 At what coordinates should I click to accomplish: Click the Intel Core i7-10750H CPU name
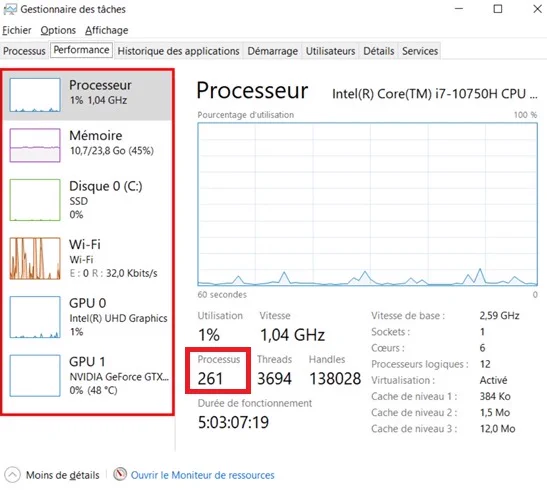click(435, 94)
